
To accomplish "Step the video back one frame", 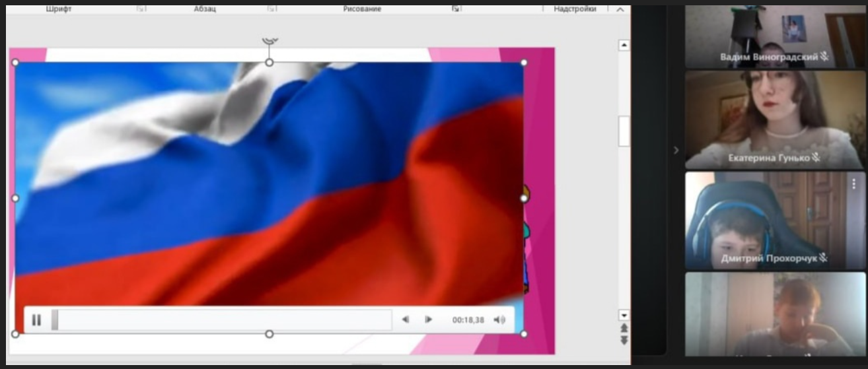I will pyautogui.click(x=406, y=319).
